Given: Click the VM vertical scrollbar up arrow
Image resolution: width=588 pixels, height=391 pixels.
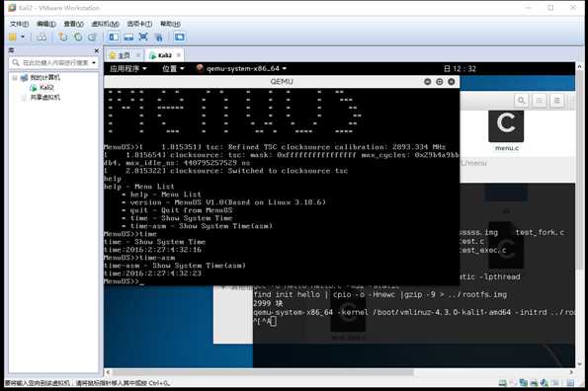Looking at the screenshot, I should point(579,67).
